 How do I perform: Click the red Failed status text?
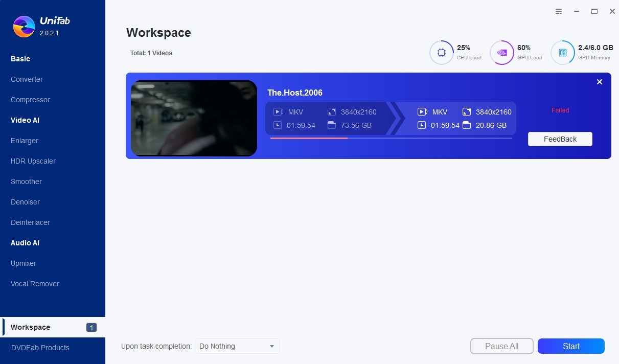click(560, 110)
